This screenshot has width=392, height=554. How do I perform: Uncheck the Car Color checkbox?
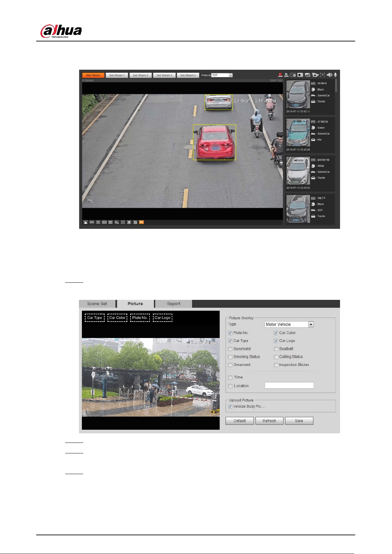pos(276,333)
